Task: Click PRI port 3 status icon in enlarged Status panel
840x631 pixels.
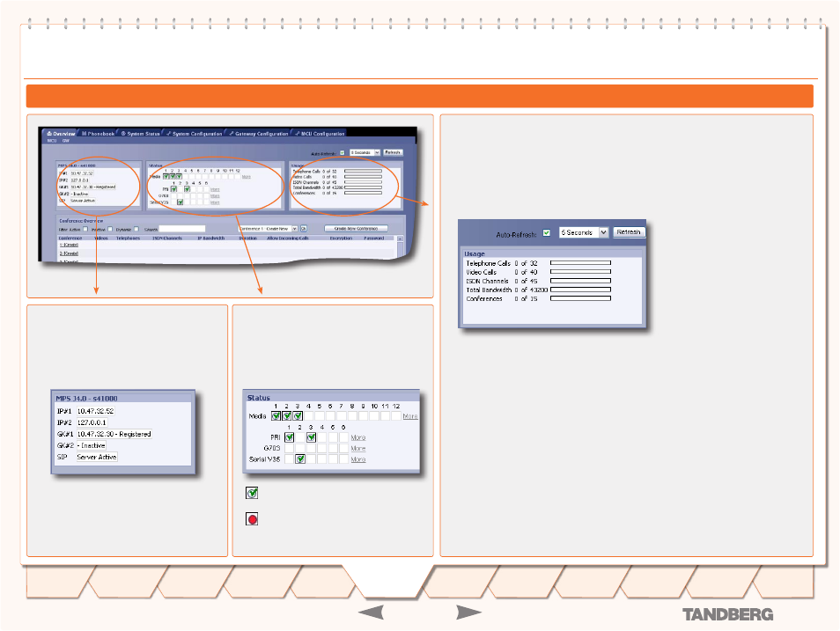Action: tap(311, 437)
